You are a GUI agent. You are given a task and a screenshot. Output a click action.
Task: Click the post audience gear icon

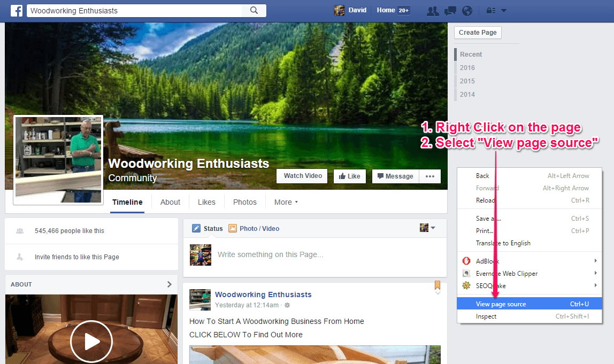287,305
